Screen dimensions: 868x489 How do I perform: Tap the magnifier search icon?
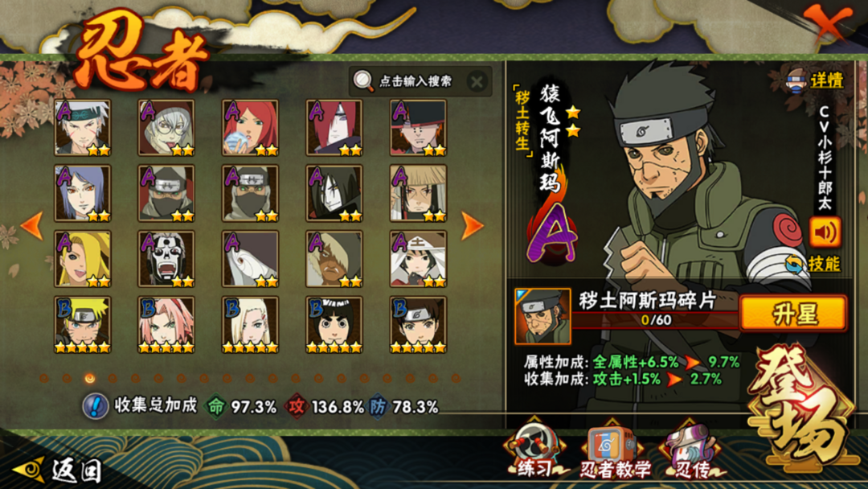pos(363,81)
